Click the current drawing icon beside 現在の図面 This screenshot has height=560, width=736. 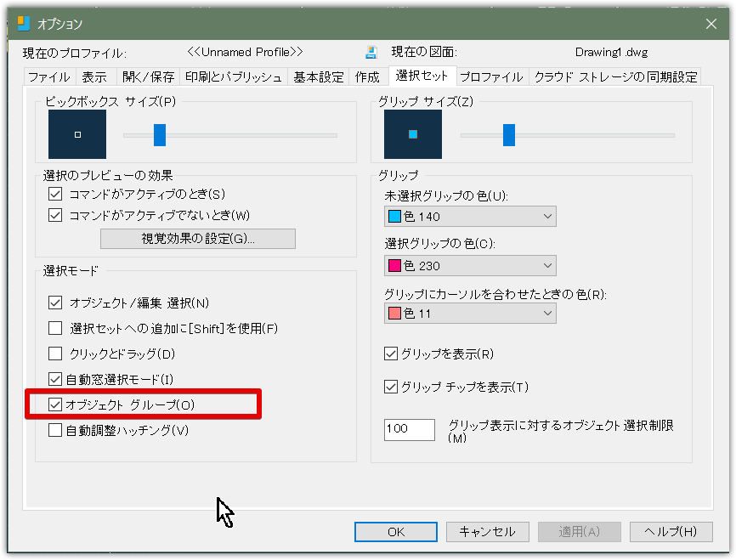tap(371, 53)
